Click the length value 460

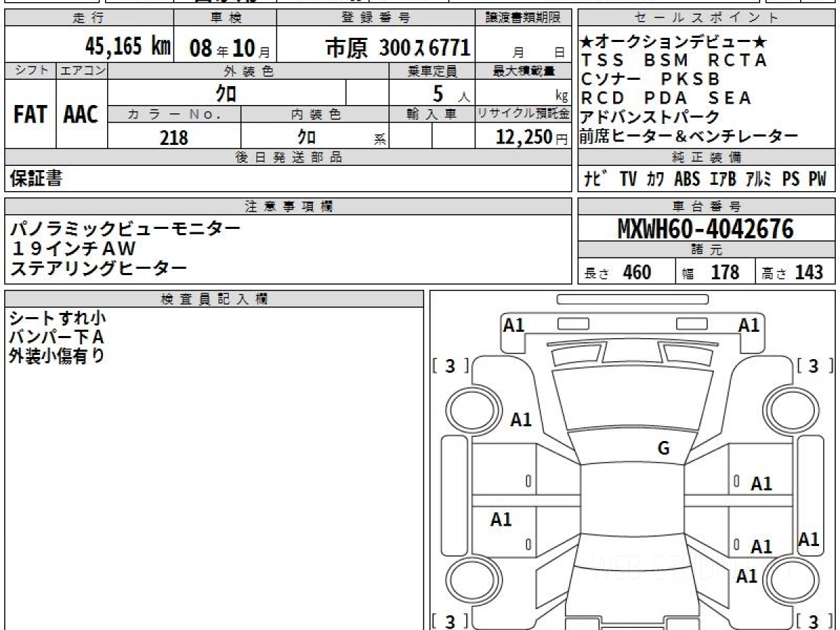[x=636, y=272]
